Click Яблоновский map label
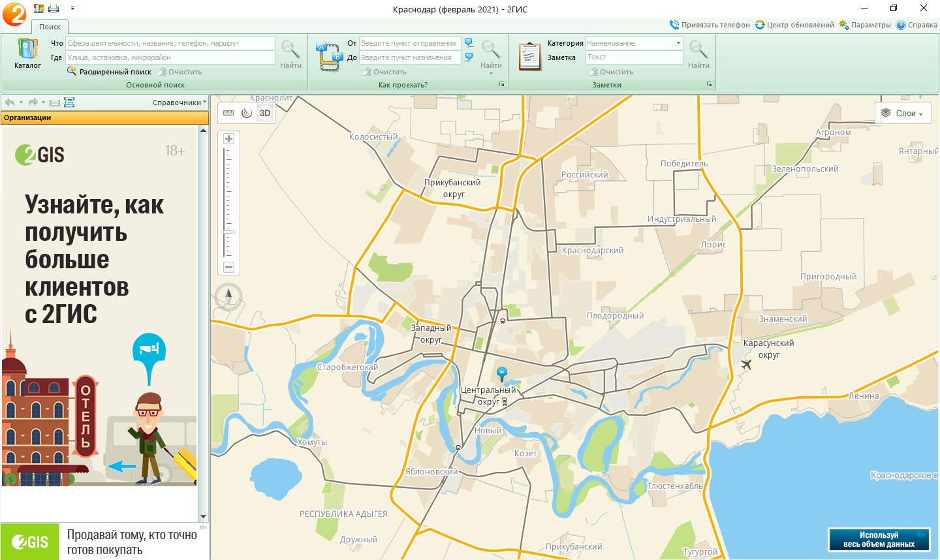 click(431, 471)
